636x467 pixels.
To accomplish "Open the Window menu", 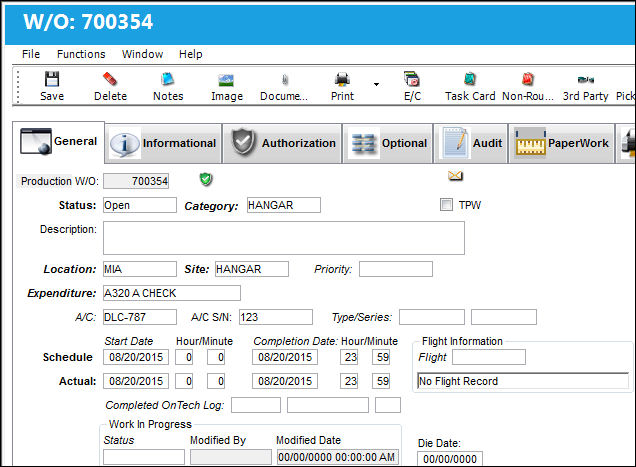I will [142, 54].
